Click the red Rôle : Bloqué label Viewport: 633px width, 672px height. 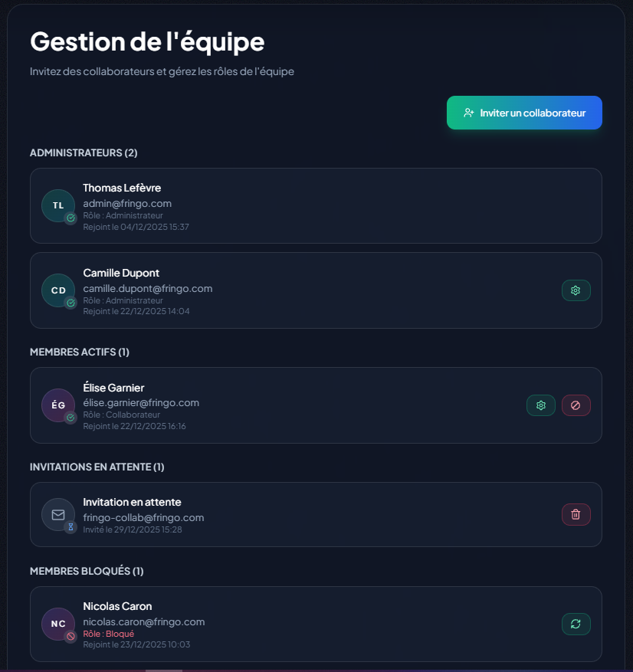click(108, 634)
